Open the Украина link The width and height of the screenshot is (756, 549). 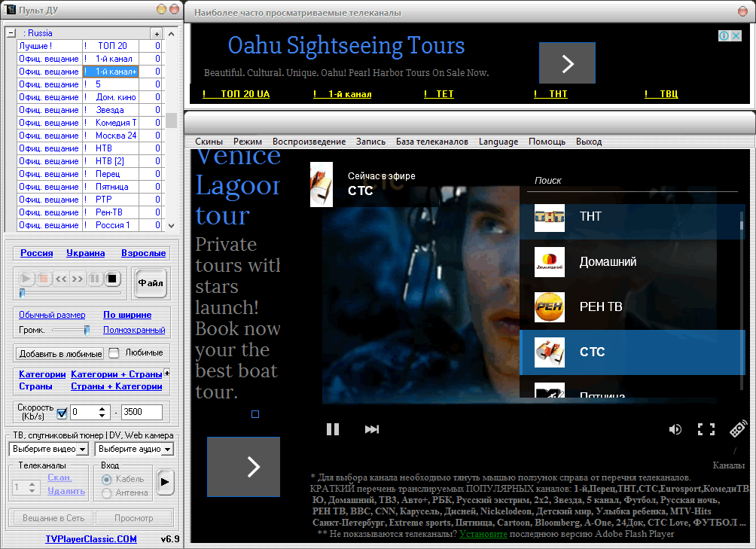click(x=85, y=253)
